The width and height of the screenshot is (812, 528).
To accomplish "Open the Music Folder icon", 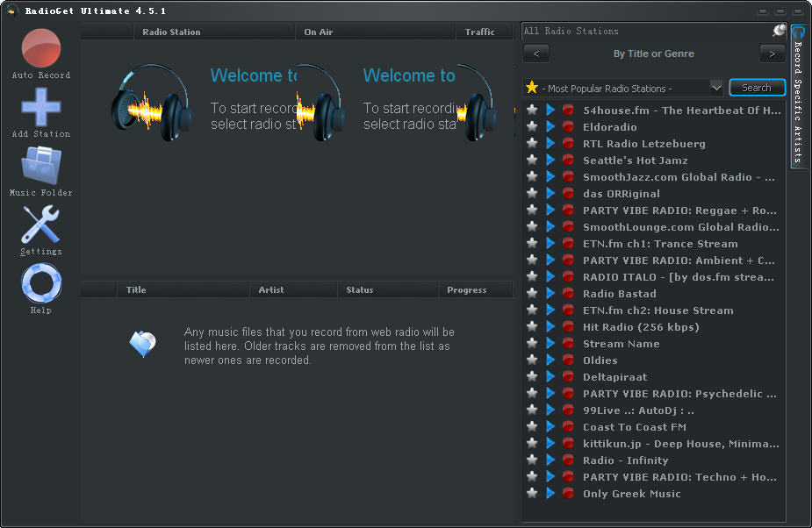I will (x=41, y=166).
